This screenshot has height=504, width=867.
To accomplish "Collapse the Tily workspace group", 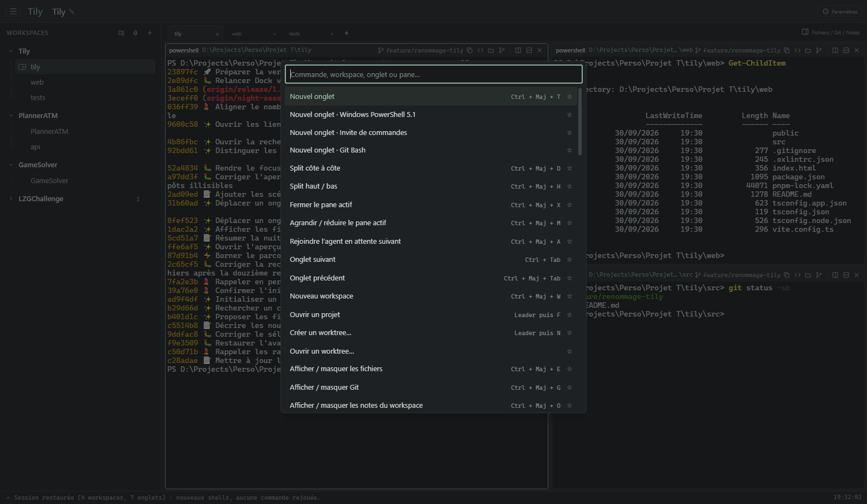I will 11,51.
